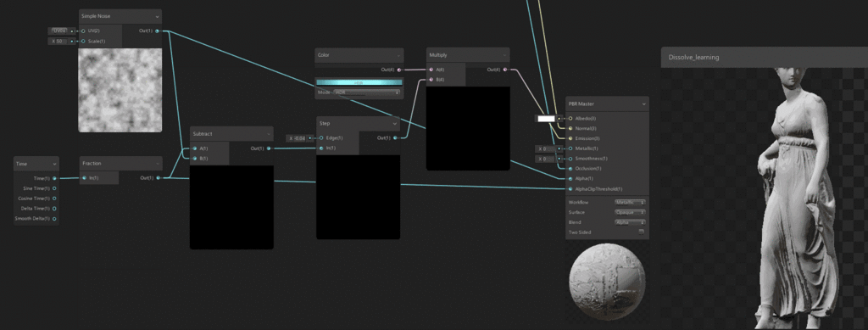This screenshot has width=868, height=330.
Task: Collapse the Fraction node with its chevron
Action: [157, 164]
